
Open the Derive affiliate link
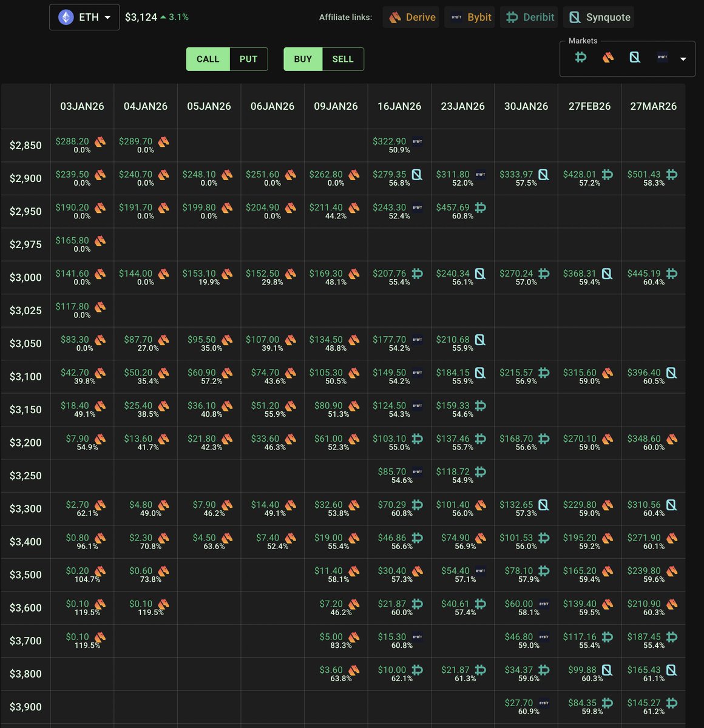(x=411, y=17)
